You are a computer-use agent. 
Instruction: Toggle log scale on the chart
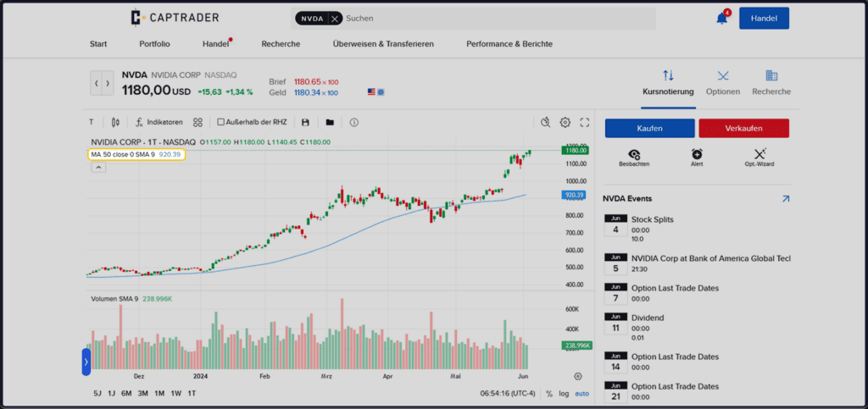click(564, 394)
